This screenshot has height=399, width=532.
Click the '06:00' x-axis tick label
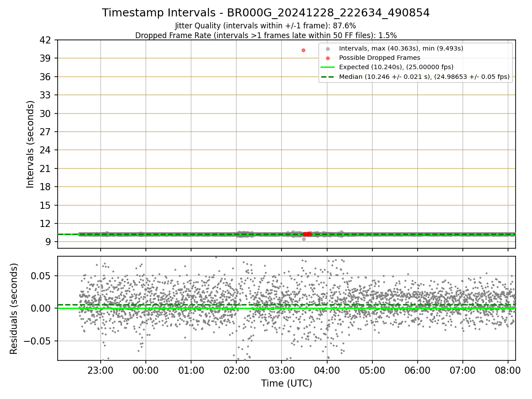pos(417,370)
